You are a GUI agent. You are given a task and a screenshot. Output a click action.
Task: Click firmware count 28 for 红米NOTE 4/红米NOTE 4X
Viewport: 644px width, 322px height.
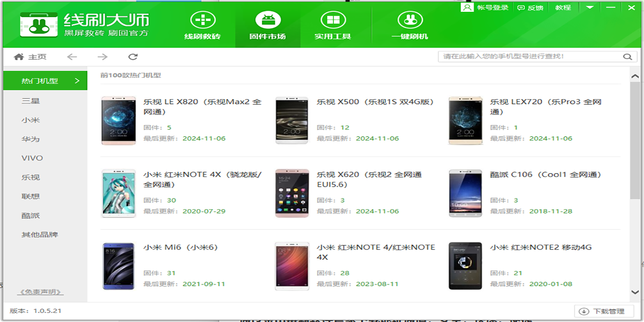(345, 273)
